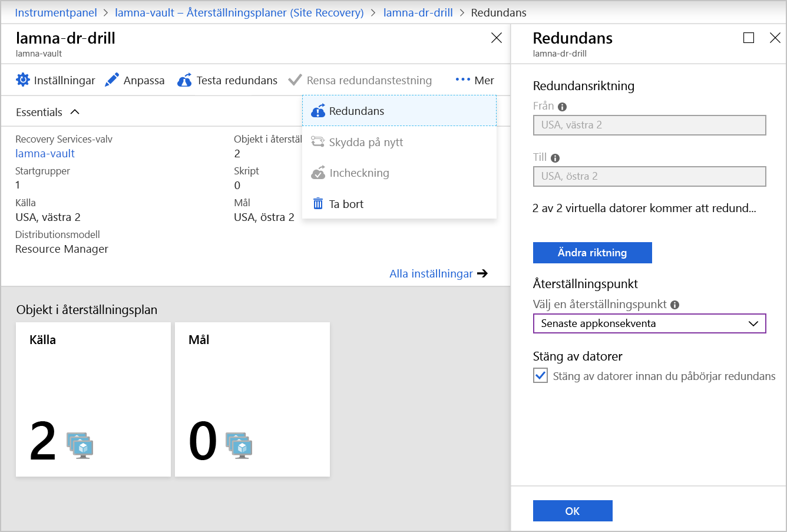This screenshot has width=787, height=532.
Task: Select Ta bort menu entry
Action: coord(399,204)
